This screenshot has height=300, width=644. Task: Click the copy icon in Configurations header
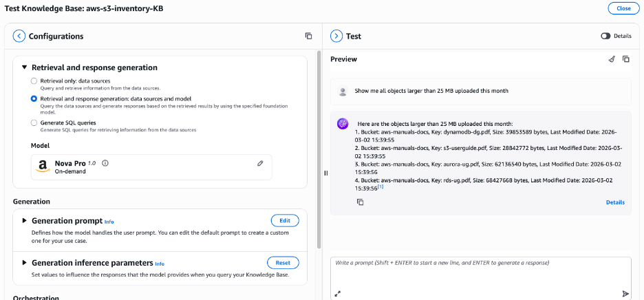(x=308, y=36)
